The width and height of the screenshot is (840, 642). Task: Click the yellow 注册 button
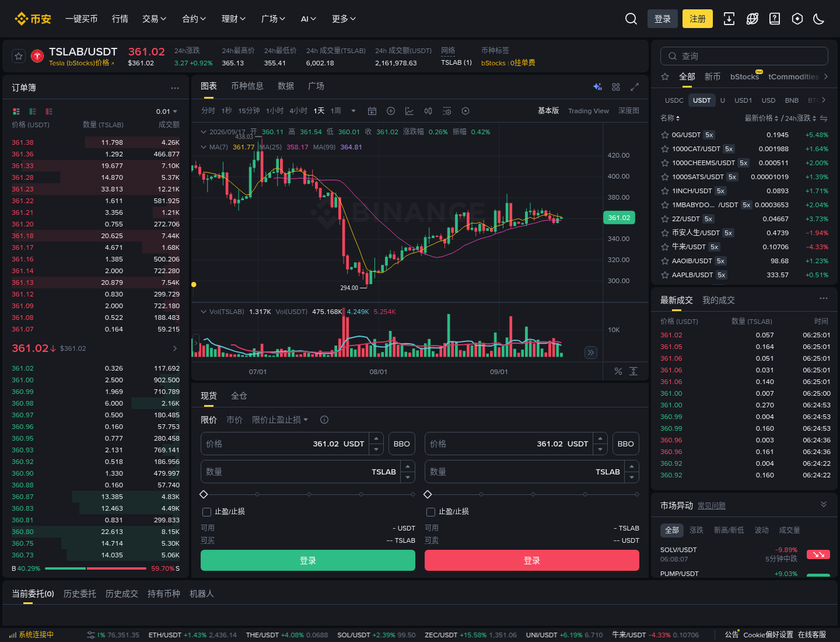click(698, 19)
